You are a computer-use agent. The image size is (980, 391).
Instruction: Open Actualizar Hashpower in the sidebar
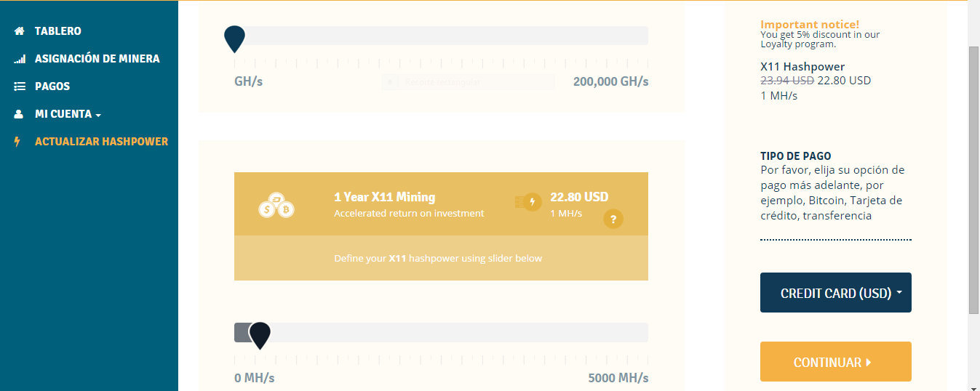101,142
